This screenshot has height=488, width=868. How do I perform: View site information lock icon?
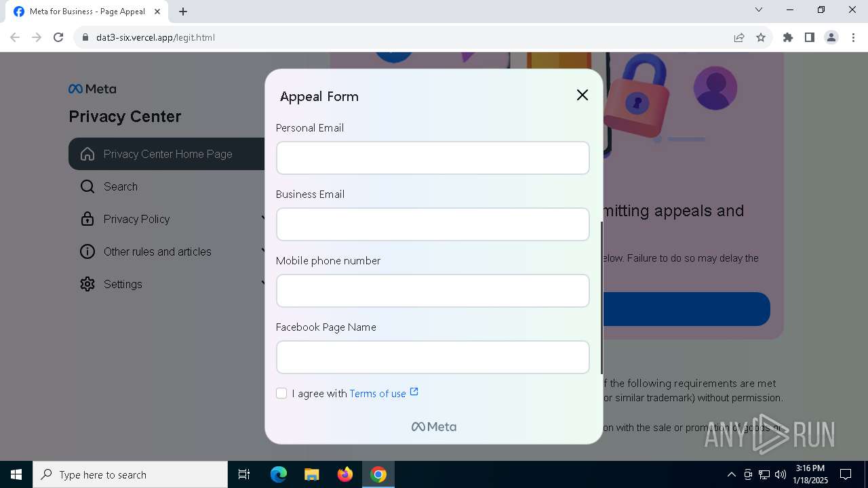[x=85, y=37]
